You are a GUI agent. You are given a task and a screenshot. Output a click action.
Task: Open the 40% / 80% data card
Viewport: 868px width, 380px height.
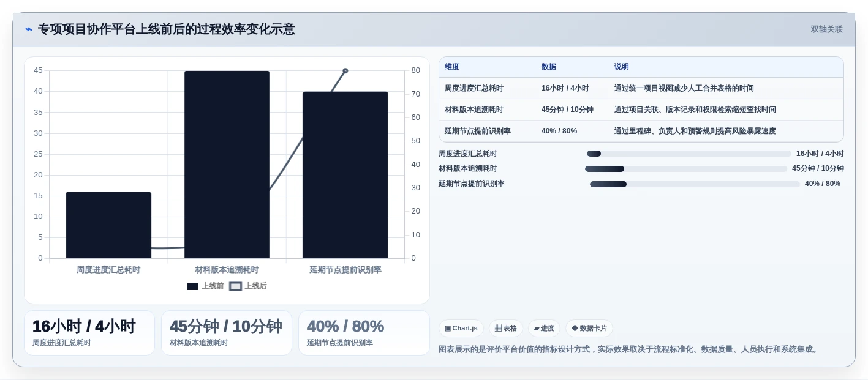364,333
